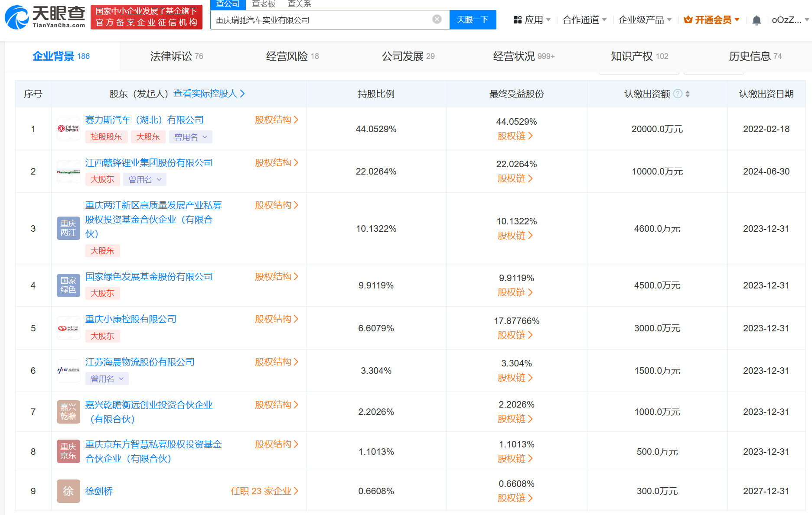View 股权结构 for 赛力斯汽车
Screen dimensions: 812x515
tap(277, 120)
